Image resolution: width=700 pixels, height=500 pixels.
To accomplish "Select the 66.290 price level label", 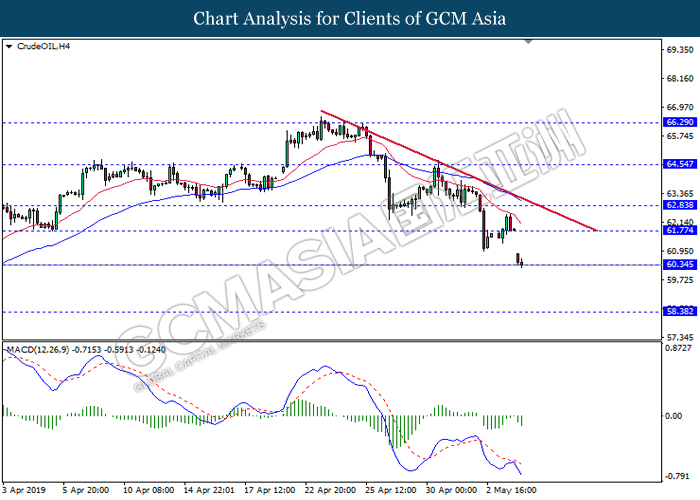I will pos(680,122).
